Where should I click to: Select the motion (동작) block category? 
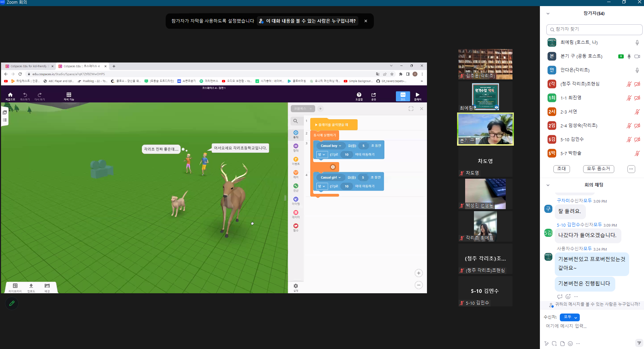[296, 134]
